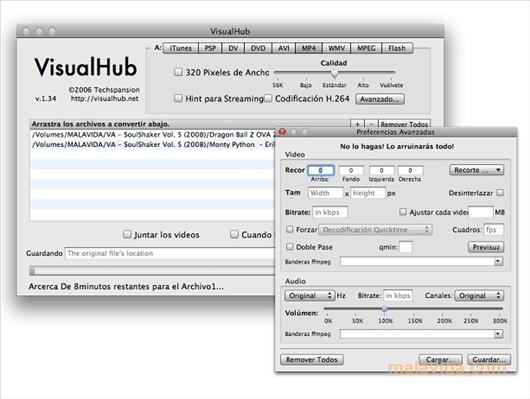Close the Preferencias Avanzadas window

(282, 132)
